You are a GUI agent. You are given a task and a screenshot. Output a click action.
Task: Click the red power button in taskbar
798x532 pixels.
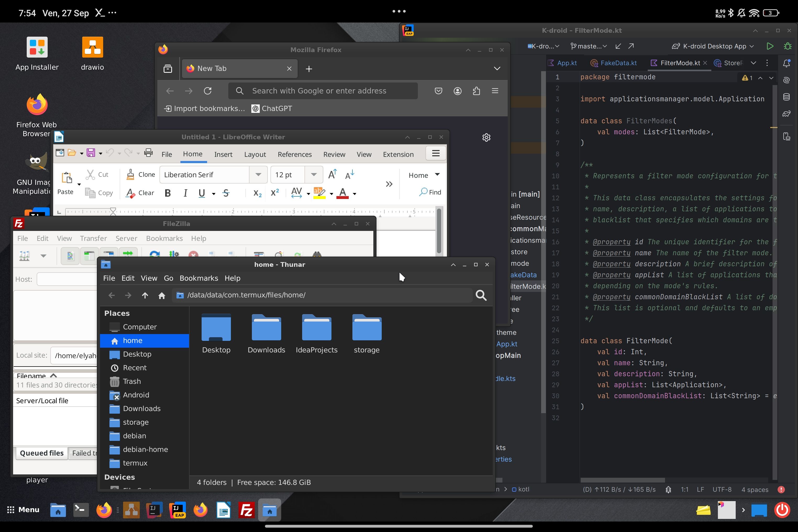[x=782, y=509]
